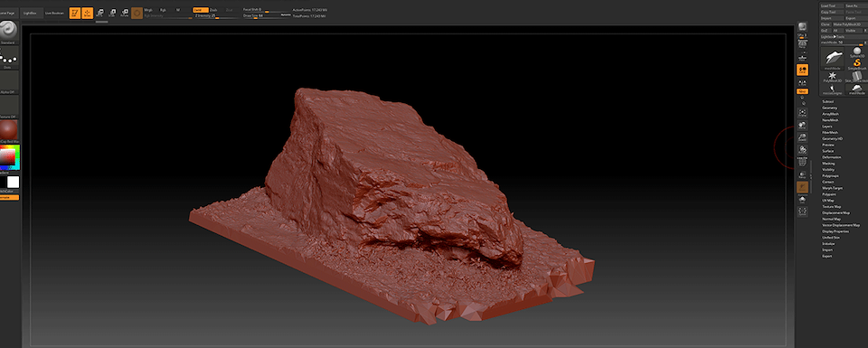Expand the Geometry section
Screen dimensions: 868x348
click(x=830, y=108)
